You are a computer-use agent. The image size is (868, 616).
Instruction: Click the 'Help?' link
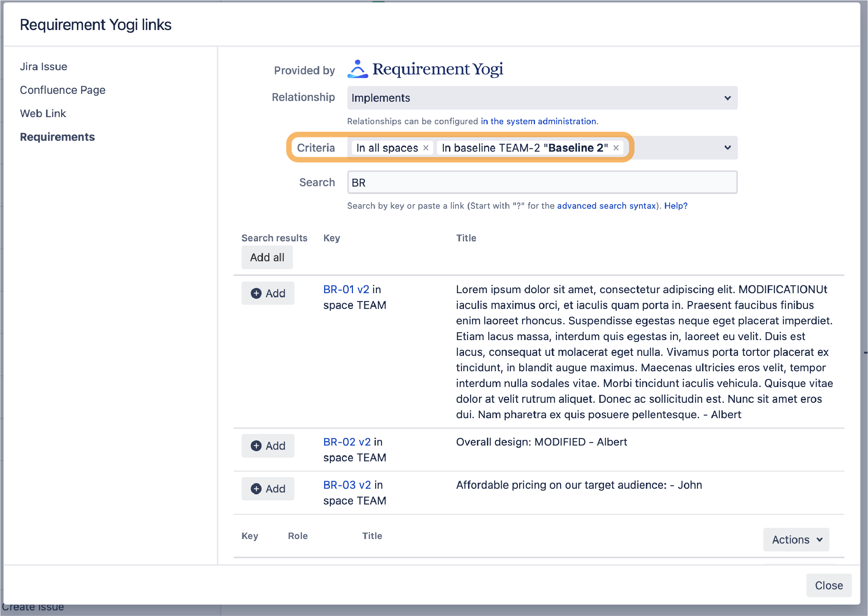[676, 206]
